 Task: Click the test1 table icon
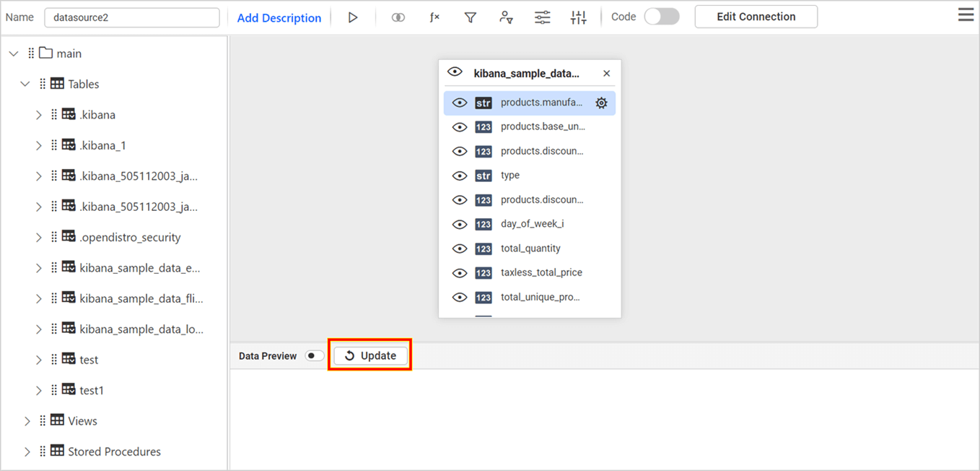pyautogui.click(x=69, y=390)
